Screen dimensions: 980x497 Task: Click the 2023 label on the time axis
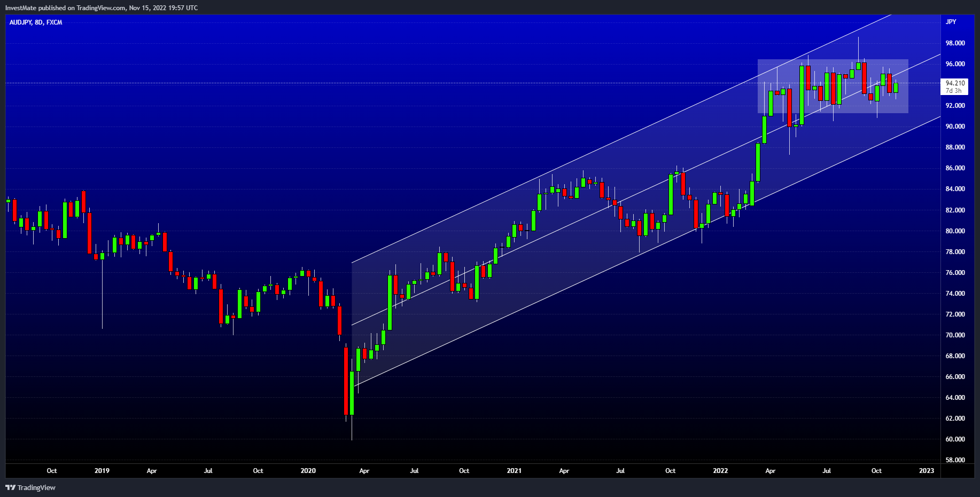point(927,471)
